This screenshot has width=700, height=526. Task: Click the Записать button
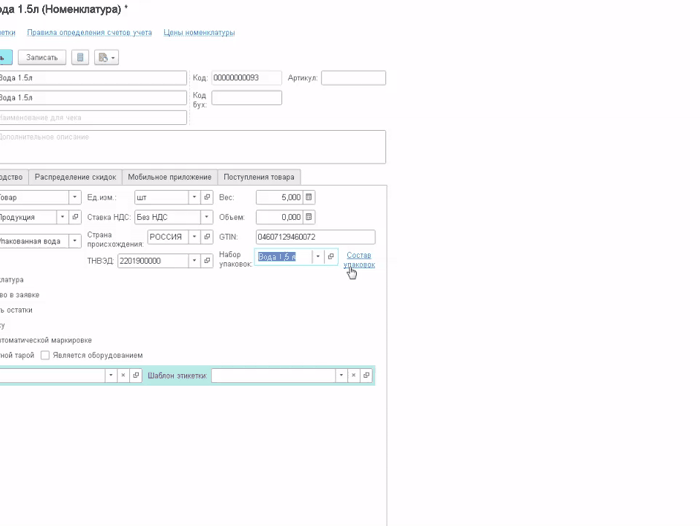click(x=42, y=58)
